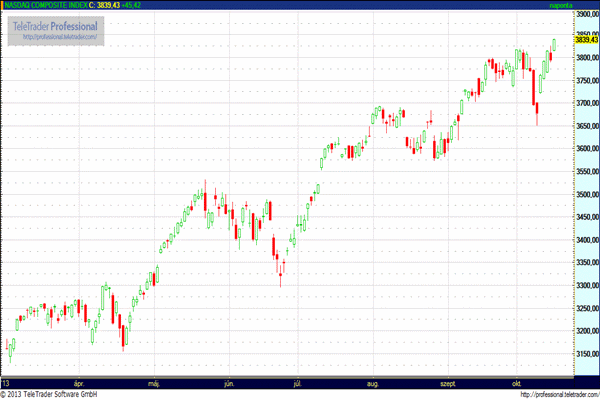Click the 'máj.' month marker on time axis
The width and height of the screenshot is (600, 400).
(x=154, y=383)
